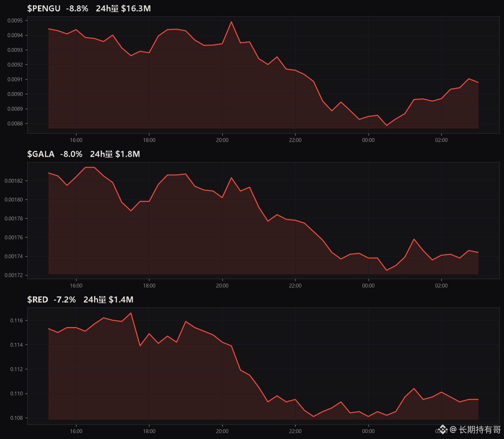Click the $PENGU ticker title
The width and height of the screenshot is (504, 439).
tap(44, 9)
